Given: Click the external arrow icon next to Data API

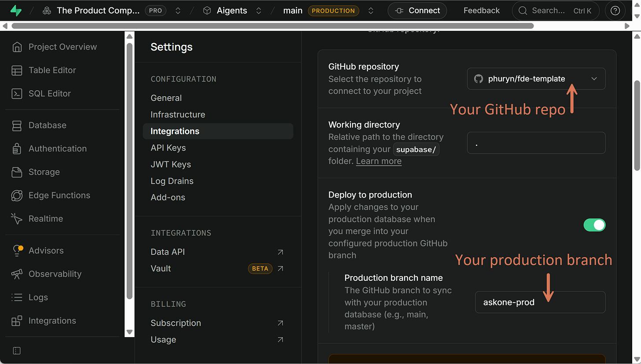Looking at the screenshot, I should pyautogui.click(x=280, y=252).
